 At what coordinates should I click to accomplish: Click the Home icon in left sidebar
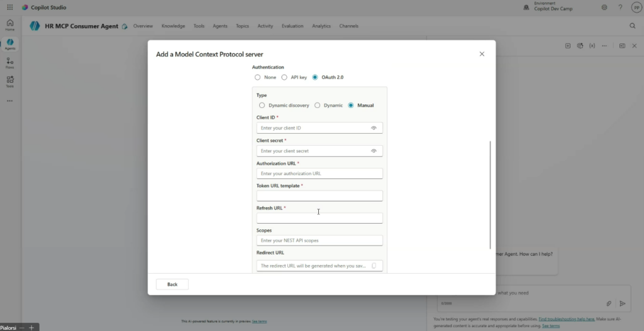10,24
